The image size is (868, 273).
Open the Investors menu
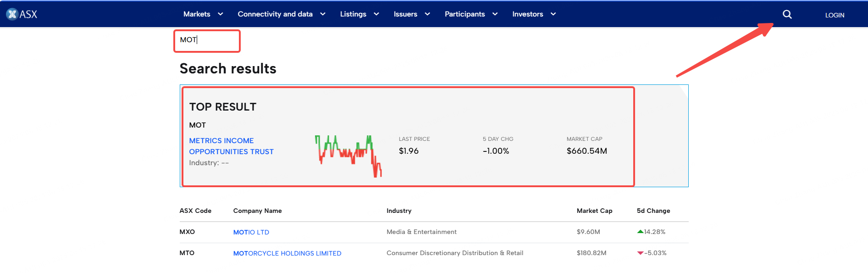pos(527,14)
